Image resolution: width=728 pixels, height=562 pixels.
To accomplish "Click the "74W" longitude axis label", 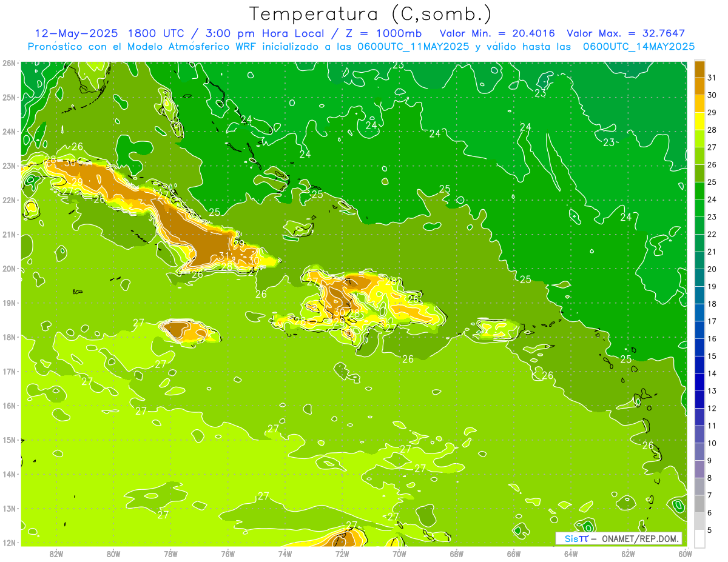I will click(285, 554).
